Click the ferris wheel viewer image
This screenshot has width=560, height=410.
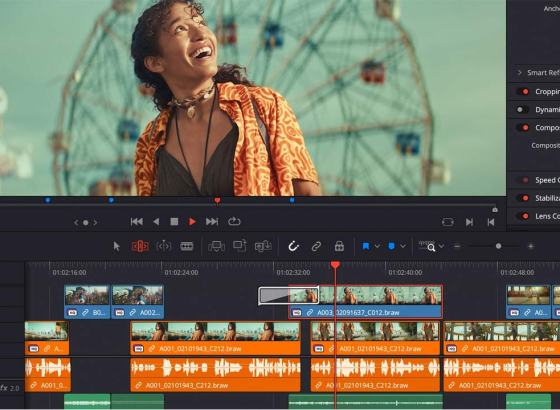coord(253,98)
